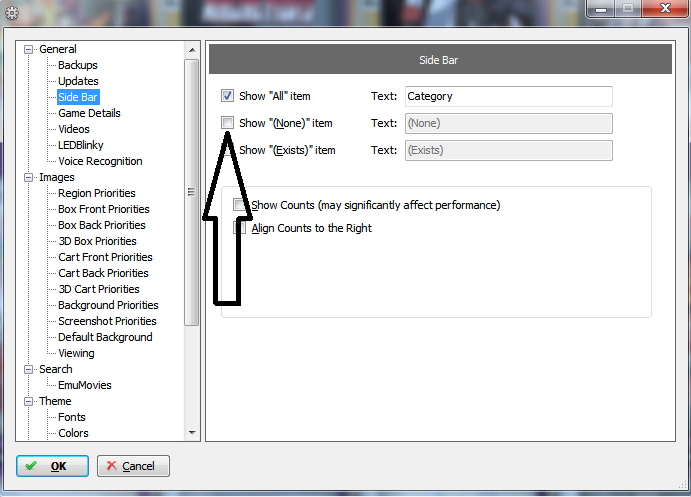Collapse the Search tree node
This screenshot has width=691, height=497.
click(28, 369)
